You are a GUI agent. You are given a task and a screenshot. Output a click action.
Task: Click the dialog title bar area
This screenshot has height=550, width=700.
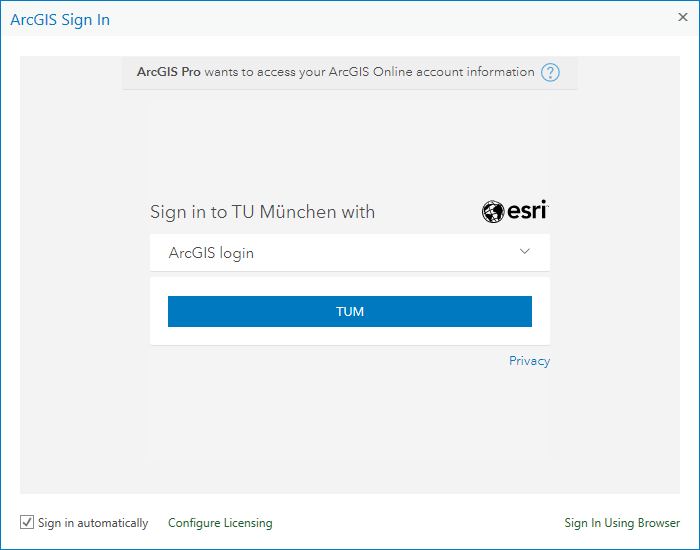click(x=350, y=19)
